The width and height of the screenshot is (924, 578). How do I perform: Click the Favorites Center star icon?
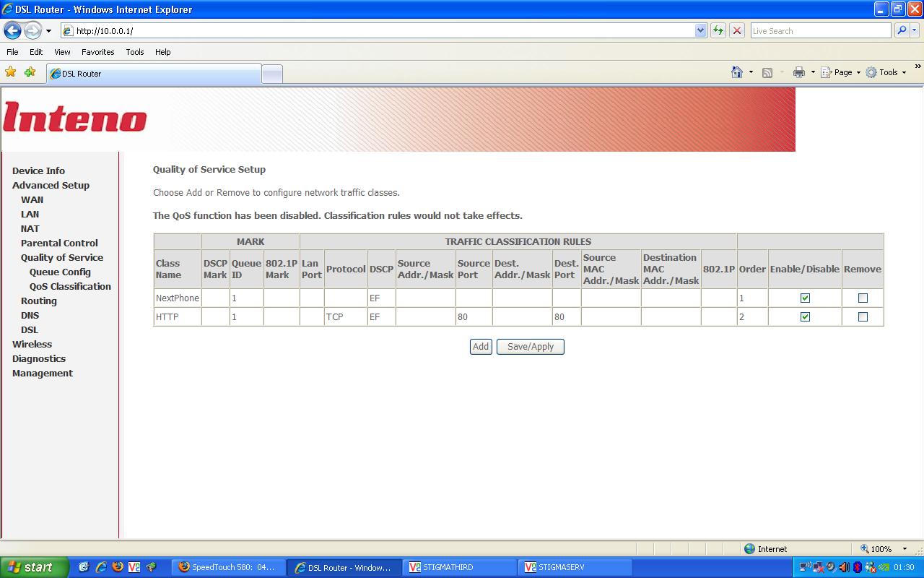pos(10,72)
